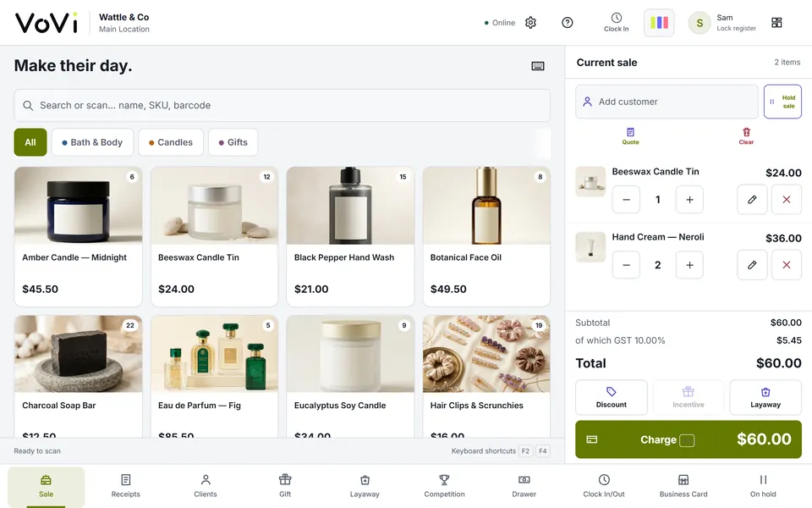Increase Beeswax Candle Tin quantity
Screen dimensions: 812x508
coord(689,200)
